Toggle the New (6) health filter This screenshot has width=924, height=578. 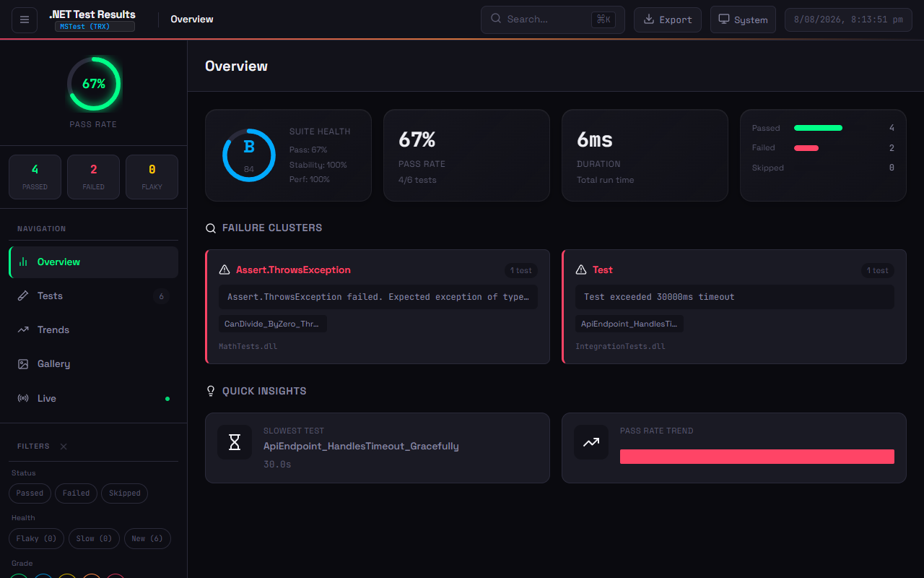[147, 539]
